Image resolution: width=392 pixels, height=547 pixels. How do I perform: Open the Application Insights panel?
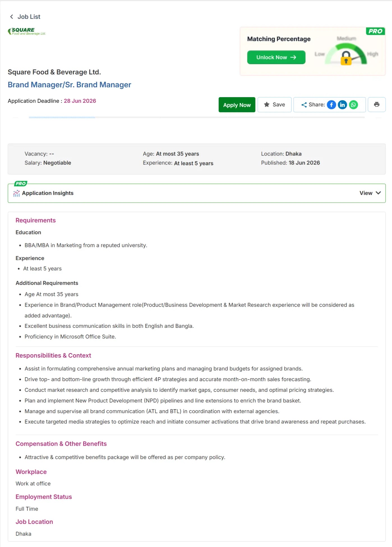pos(197,193)
